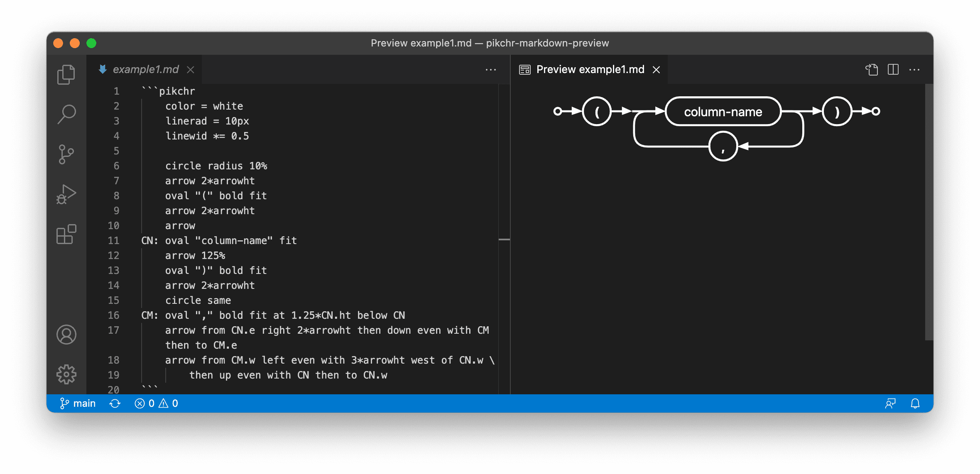980x474 pixels.
Task: Click the window title 'Preview example1.md'
Action: pos(421,43)
